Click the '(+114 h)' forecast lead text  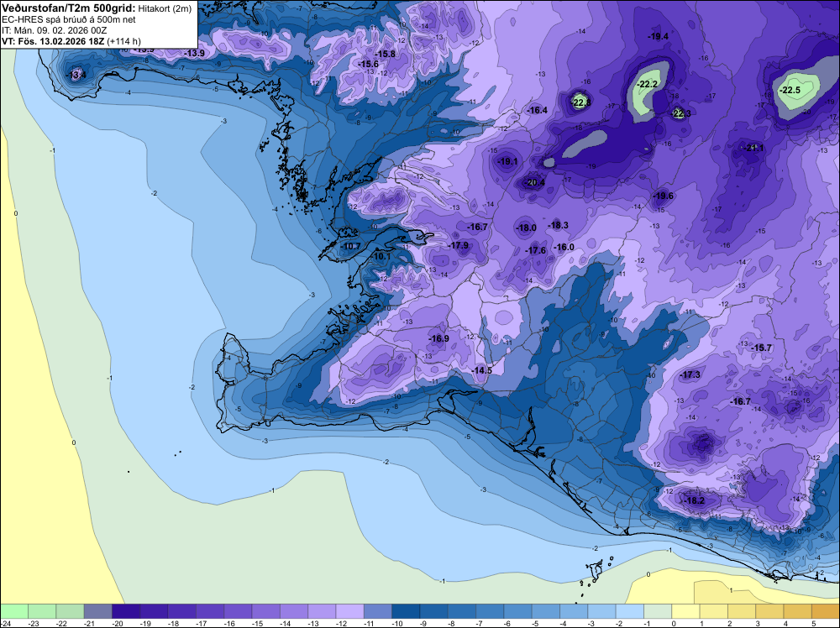coord(123,41)
